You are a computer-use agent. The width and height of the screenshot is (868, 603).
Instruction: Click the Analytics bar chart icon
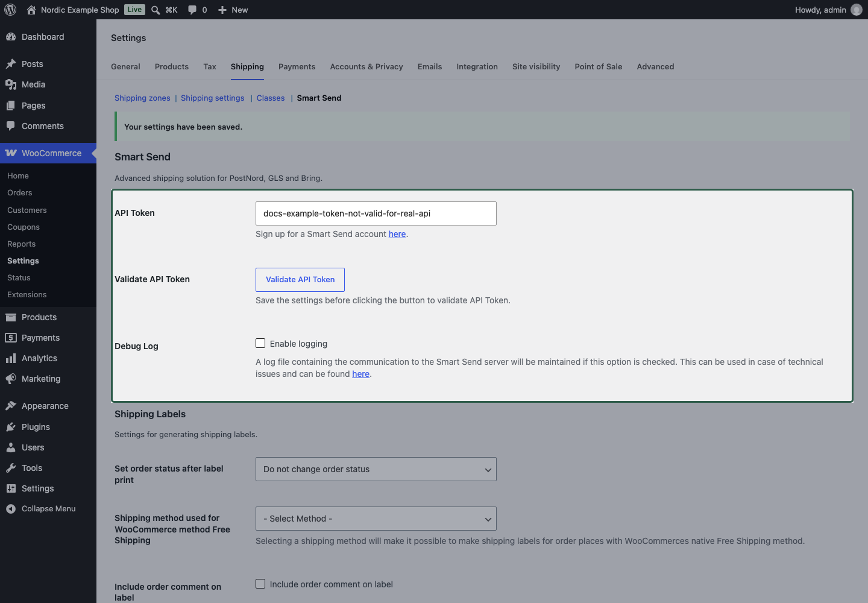click(x=11, y=358)
